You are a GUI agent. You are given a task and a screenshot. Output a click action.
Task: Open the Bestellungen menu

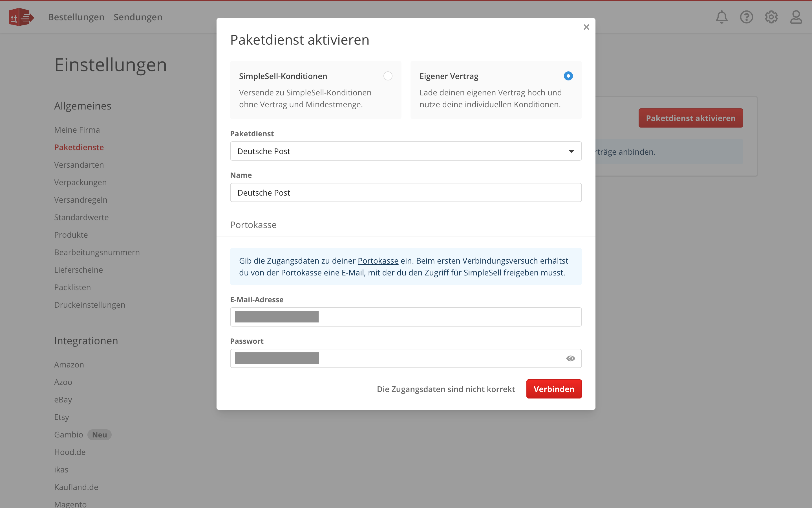click(76, 17)
